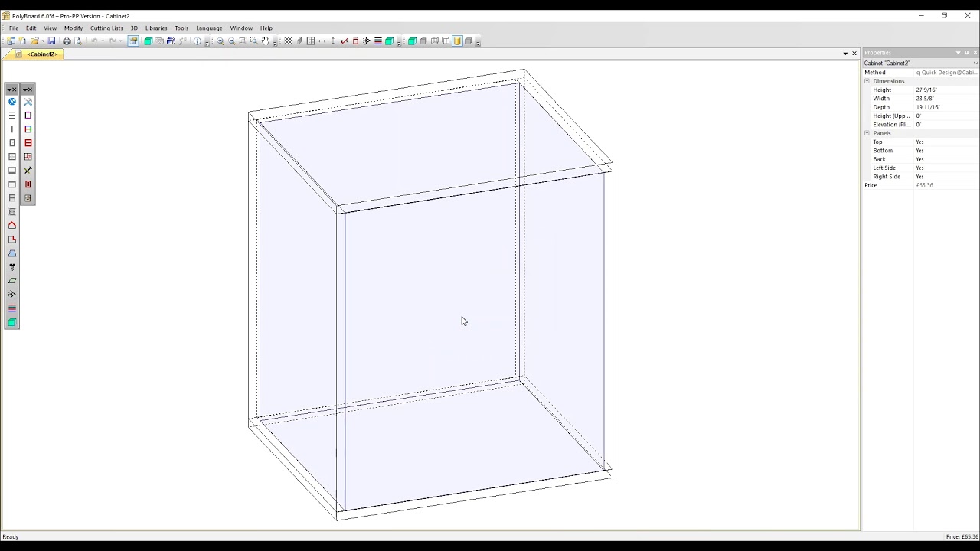Switch to the Cabinet2 document tab
This screenshot has width=980, height=551.
point(42,54)
